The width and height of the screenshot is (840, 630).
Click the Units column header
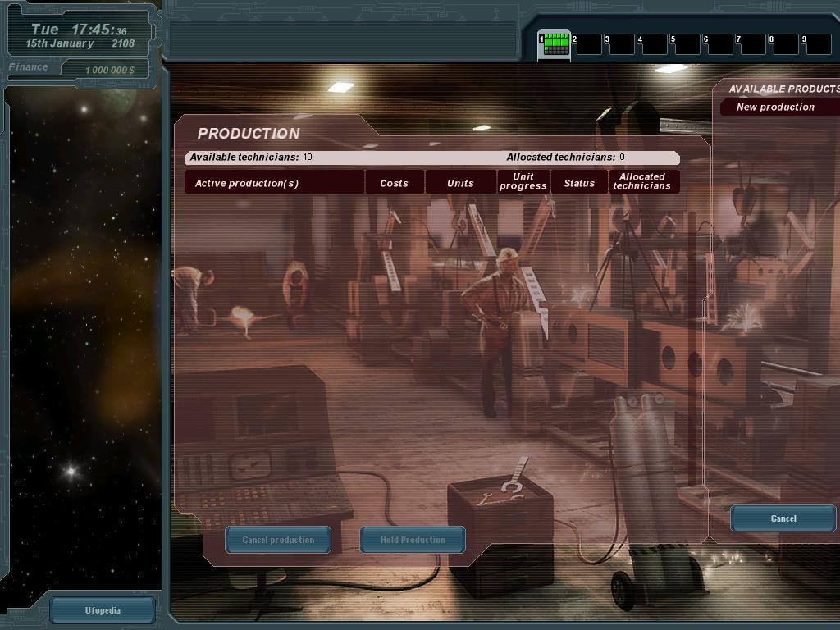pos(459,182)
